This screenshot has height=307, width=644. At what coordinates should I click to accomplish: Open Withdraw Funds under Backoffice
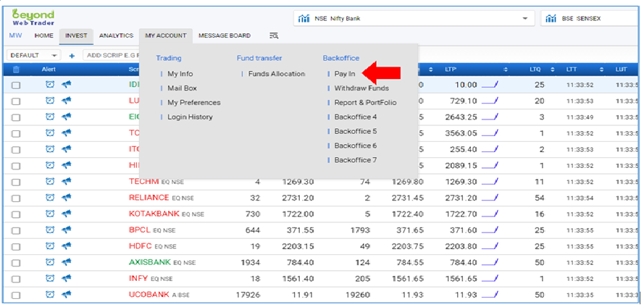(x=361, y=88)
